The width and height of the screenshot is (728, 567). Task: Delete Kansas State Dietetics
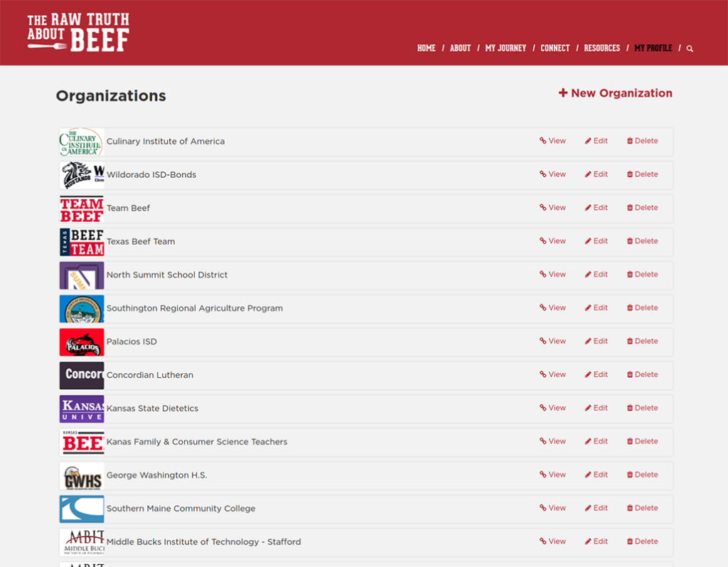(x=642, y=408)
